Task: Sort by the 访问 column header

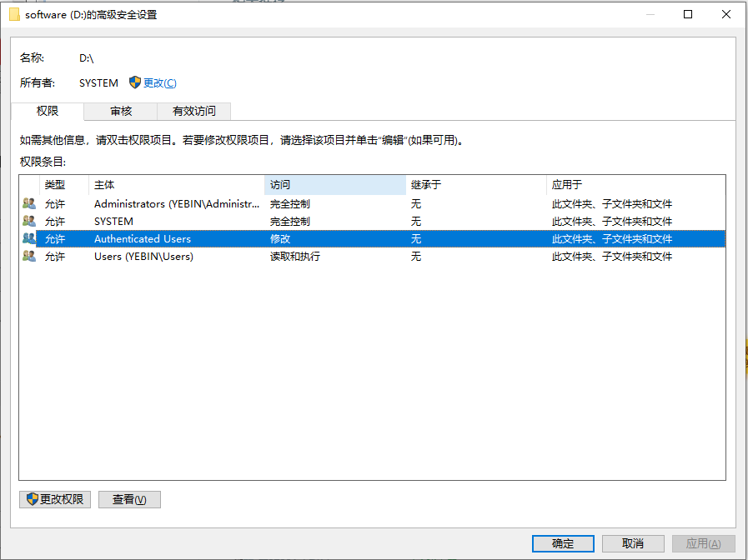Action: 335,185
